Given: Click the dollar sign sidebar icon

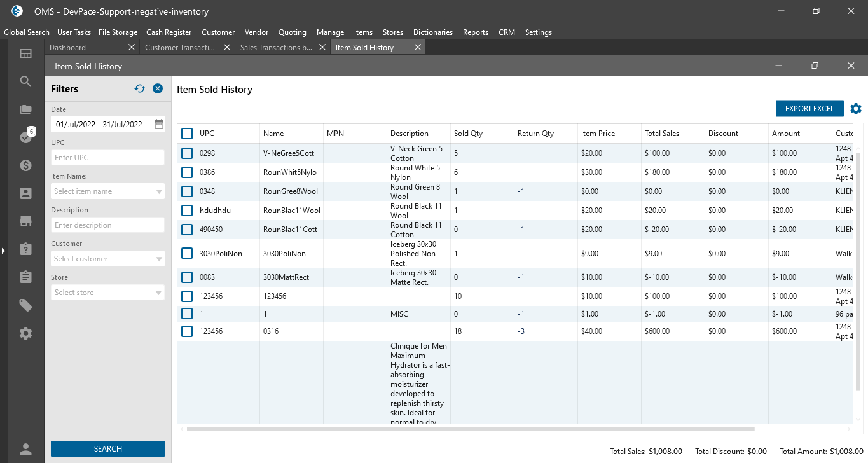Looking at the screenshot, I should [x=25, y=165].
